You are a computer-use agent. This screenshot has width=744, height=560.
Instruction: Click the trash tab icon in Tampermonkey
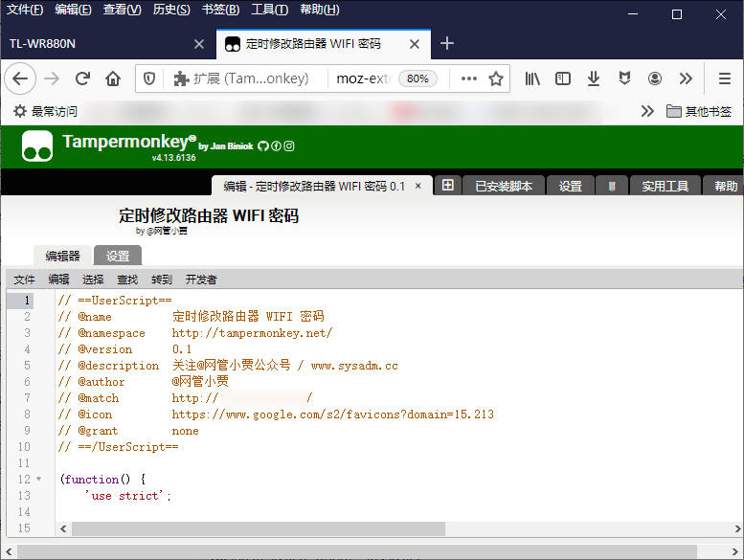pos(612,186)
